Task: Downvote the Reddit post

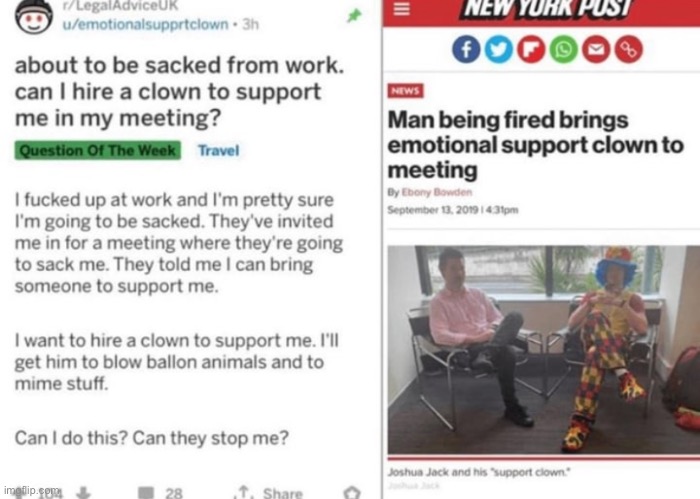Action: coord(83,493)
